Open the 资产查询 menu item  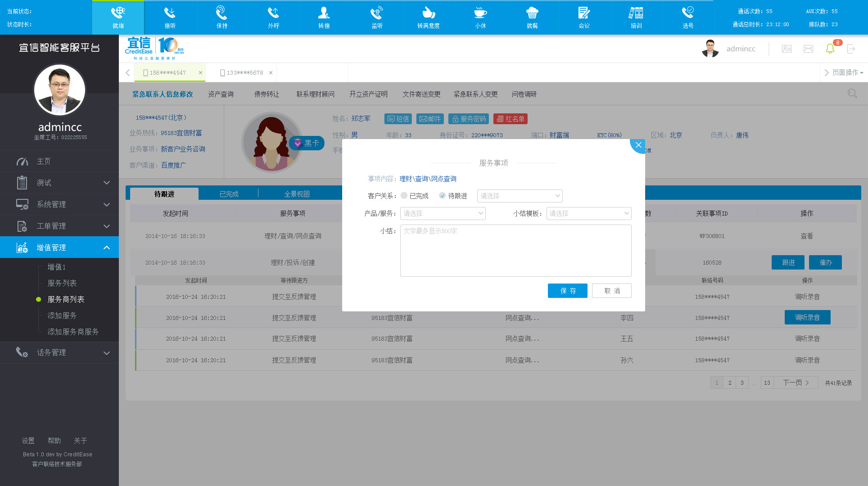[221, 94]
